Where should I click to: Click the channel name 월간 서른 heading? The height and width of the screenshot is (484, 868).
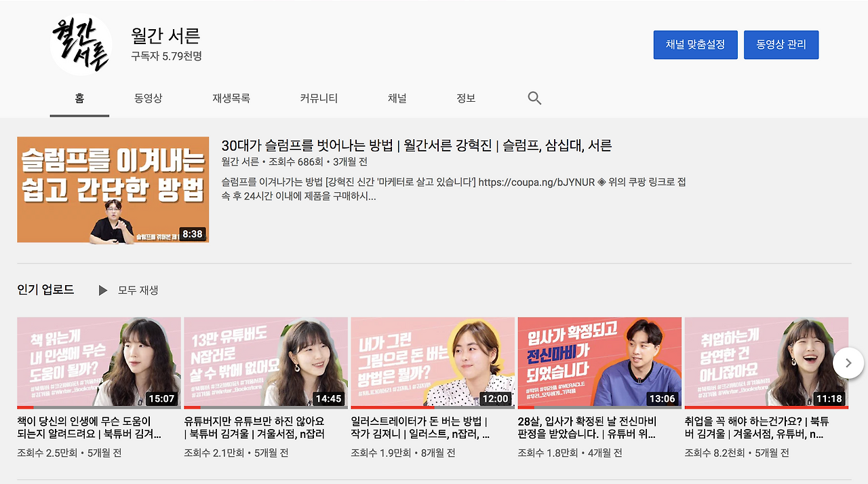tap(165, 35)
